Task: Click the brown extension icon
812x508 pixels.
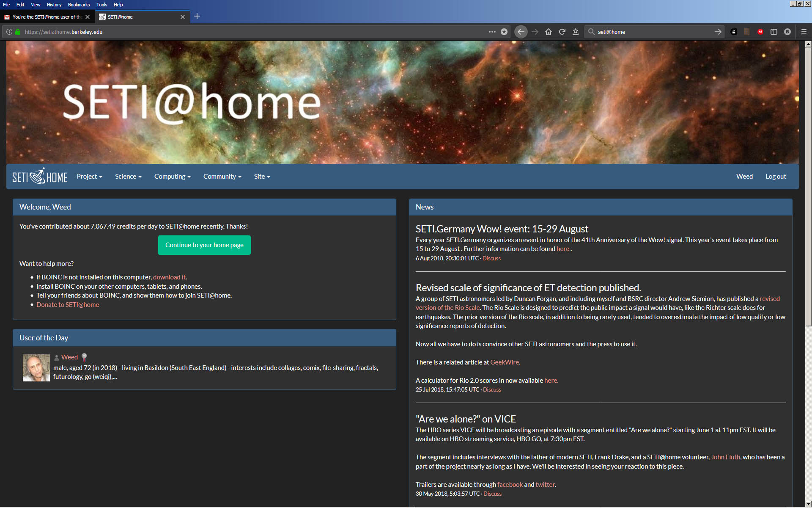Action: pos(747,32)
